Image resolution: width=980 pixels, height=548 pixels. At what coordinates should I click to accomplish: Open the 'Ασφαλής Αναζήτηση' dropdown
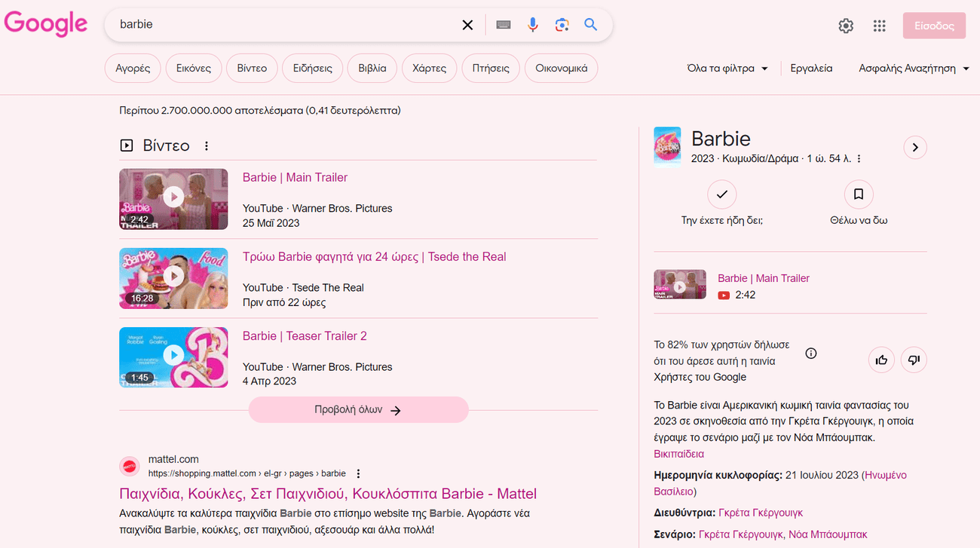[x=912, y=68]
